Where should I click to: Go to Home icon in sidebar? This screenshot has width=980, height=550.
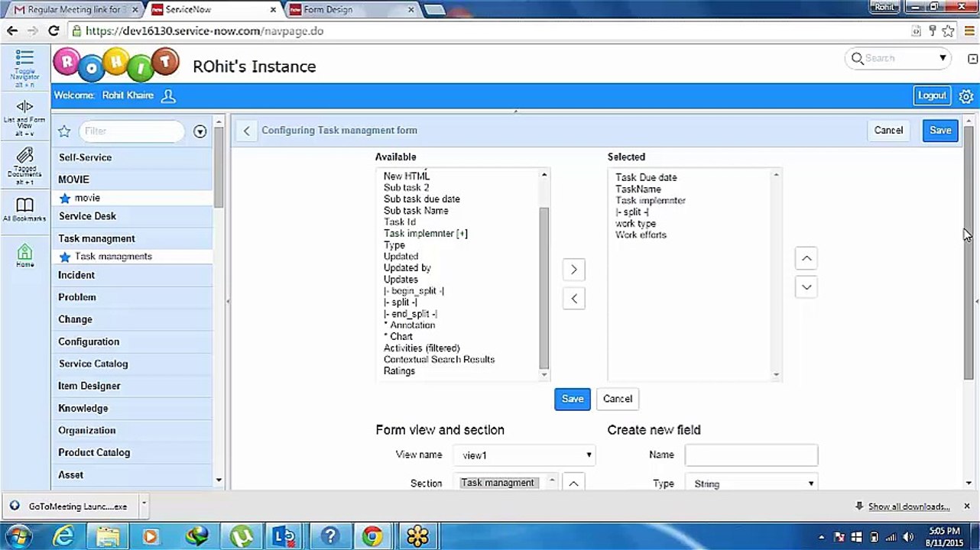click(24, 251)
